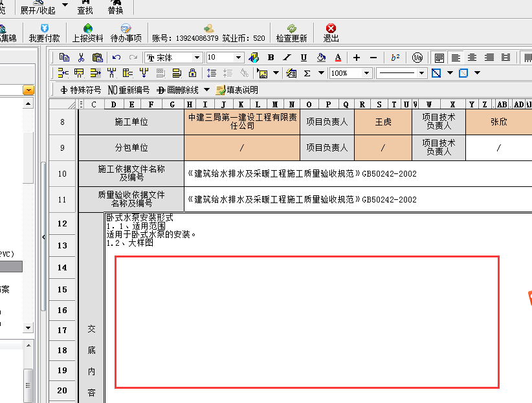The width and height of the screenshot is (532, 403).
Task: Toggle Bold text formatting
Action: pyautogui.click(x=271, y=58)
